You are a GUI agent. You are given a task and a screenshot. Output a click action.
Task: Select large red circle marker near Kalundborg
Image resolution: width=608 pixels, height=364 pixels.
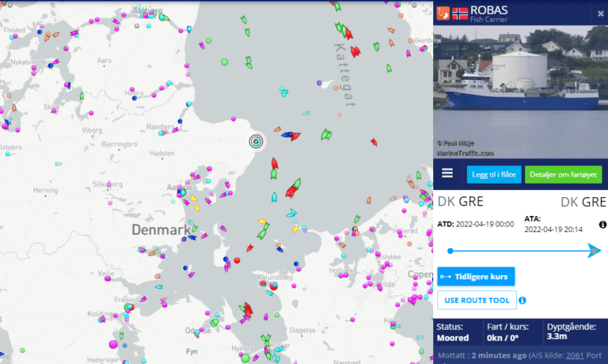(274, 286)
